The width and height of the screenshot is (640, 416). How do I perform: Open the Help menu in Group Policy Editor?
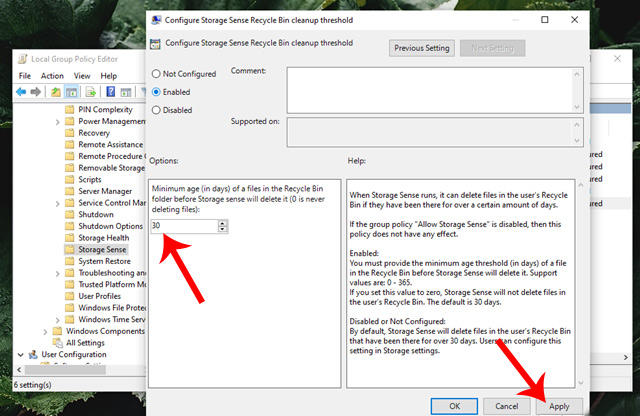tap(109, 76)
